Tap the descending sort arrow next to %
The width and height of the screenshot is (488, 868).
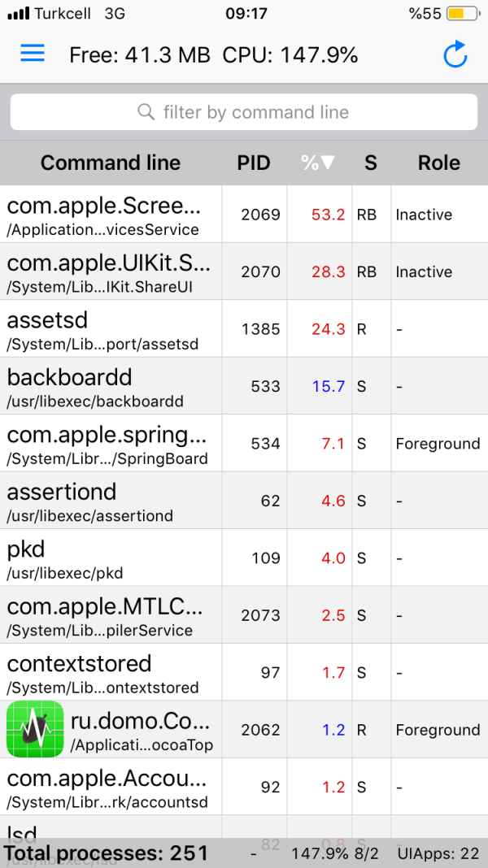(x=327, y=163)
